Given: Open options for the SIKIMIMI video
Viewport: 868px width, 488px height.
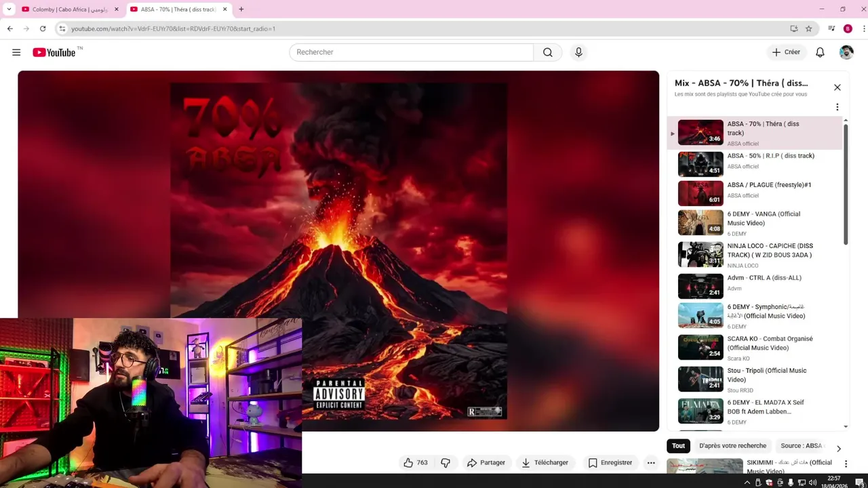Looking at the screenshot, I should (x=846, y=464).
